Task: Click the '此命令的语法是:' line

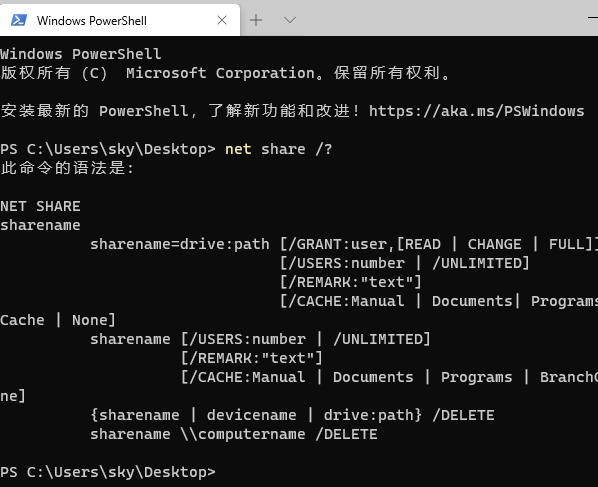Action: click(67, 168)
